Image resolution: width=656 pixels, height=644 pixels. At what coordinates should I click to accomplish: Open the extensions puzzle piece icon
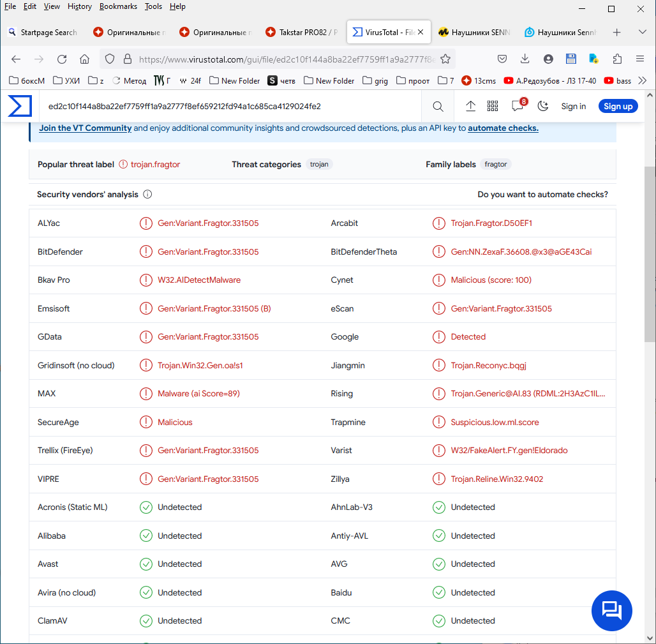point(617,59)
